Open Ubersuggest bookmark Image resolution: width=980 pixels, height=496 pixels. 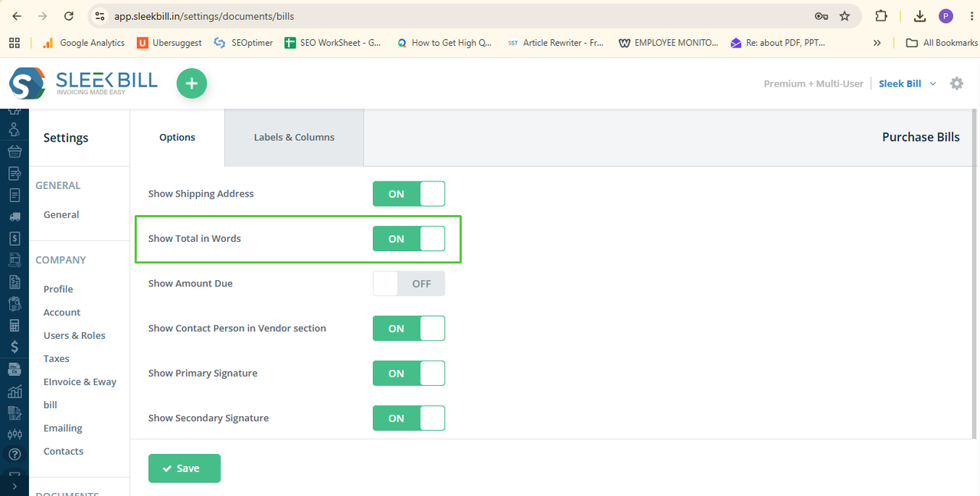[x=169, y=43]
